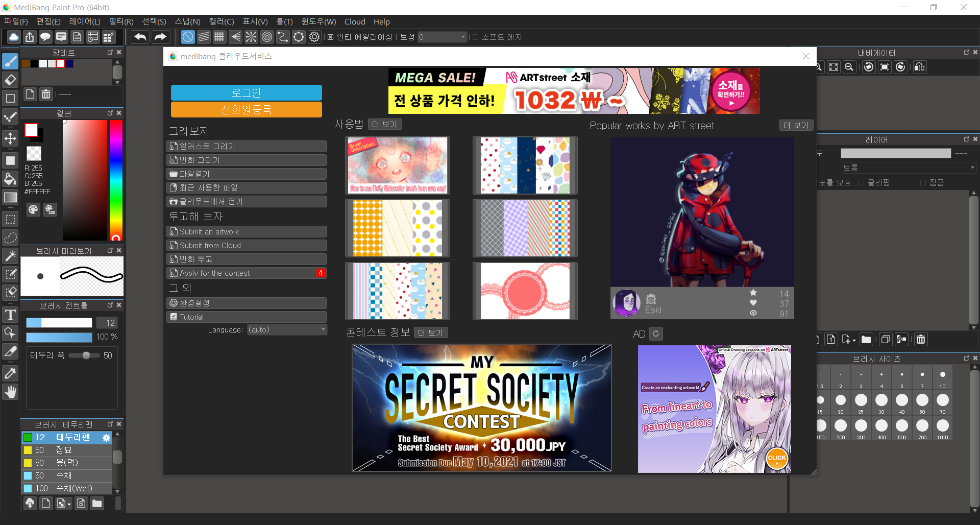Open the 레이어(L) menu
Image resolution: width=980 pixels, height=525 pixels.
tap(85, 21)
